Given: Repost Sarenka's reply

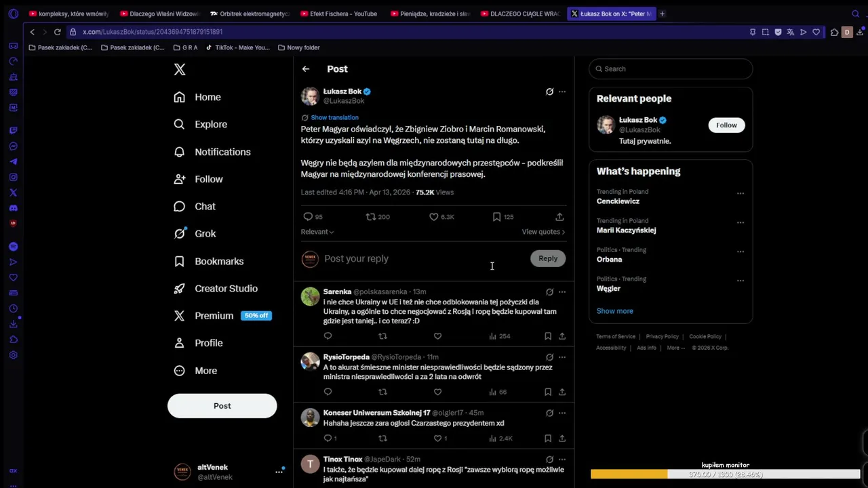Looking at the screenshot, I should point(382,336).
